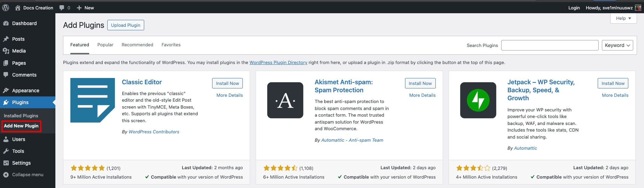Click the Classic Editor plugin icon
Viewport: 644px width, 188px height.
click(93, 100)
